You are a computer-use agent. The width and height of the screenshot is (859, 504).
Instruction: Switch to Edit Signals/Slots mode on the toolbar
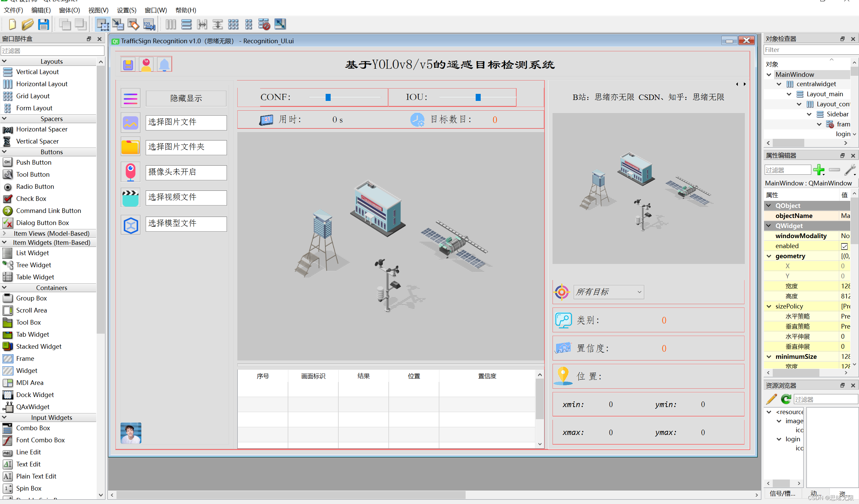[x=118, y=24]
